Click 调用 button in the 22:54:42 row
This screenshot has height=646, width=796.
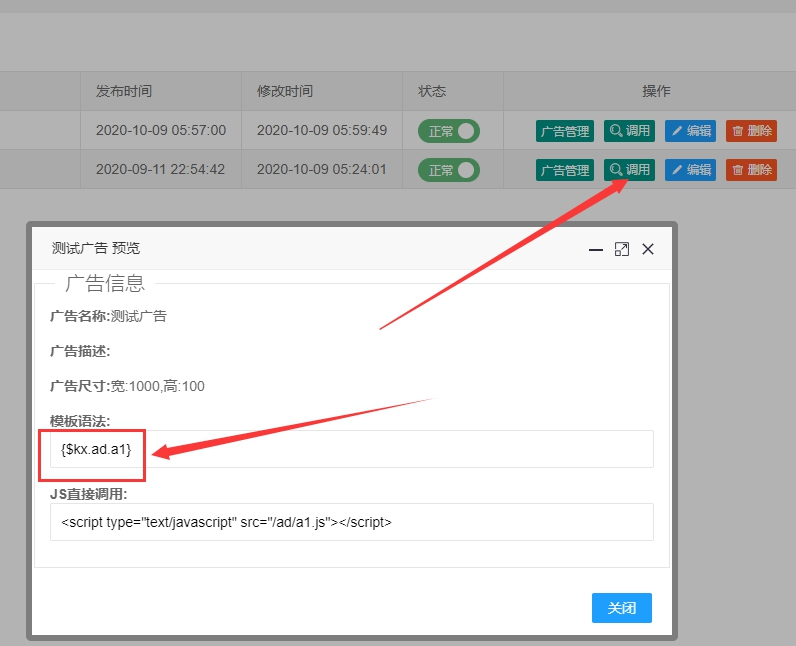pyautogui.click(x=629, y=170)
